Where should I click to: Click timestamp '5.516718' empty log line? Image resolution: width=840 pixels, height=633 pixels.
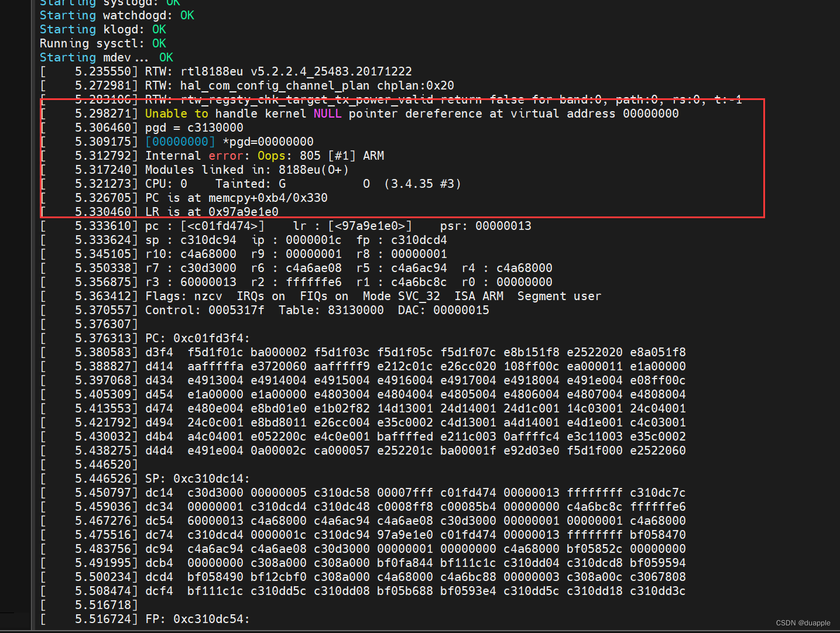(x=89, y=605)
